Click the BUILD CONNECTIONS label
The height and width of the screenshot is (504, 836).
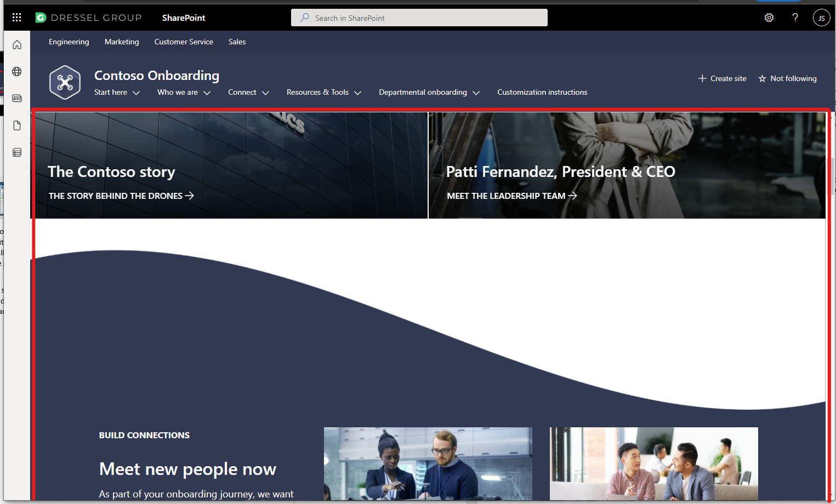[144, 435]
